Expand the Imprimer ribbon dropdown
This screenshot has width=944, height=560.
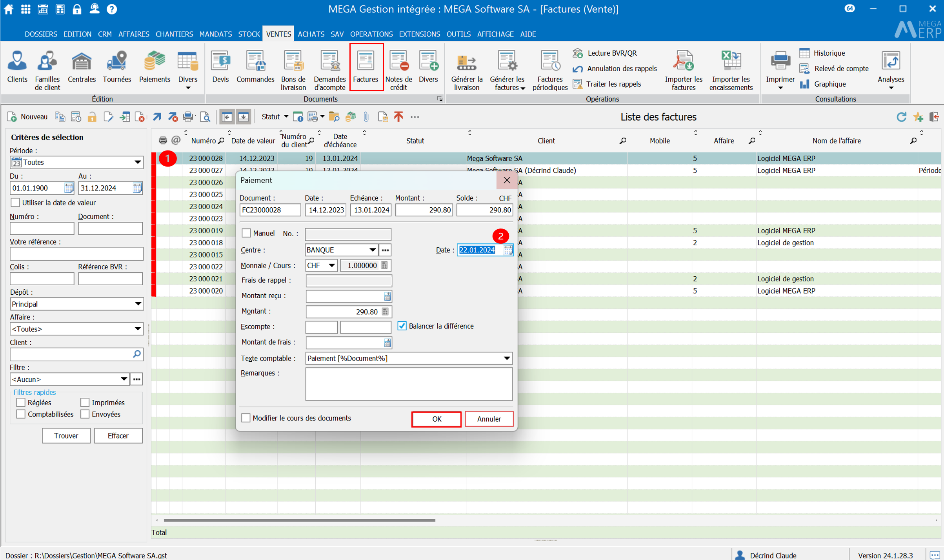780,88
